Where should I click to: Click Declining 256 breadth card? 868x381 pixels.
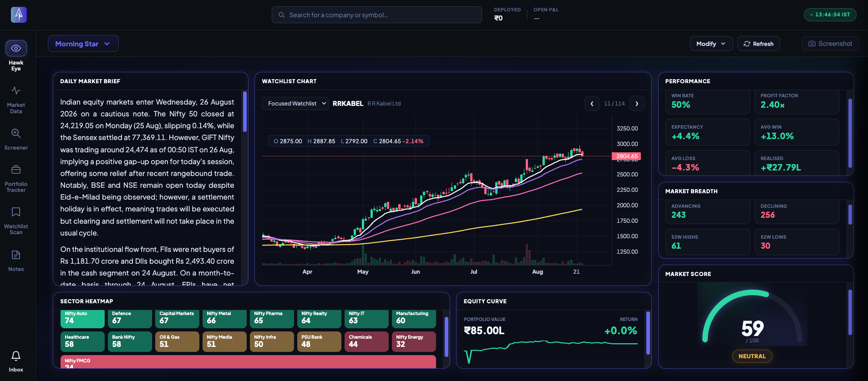(x=797, y=212)
